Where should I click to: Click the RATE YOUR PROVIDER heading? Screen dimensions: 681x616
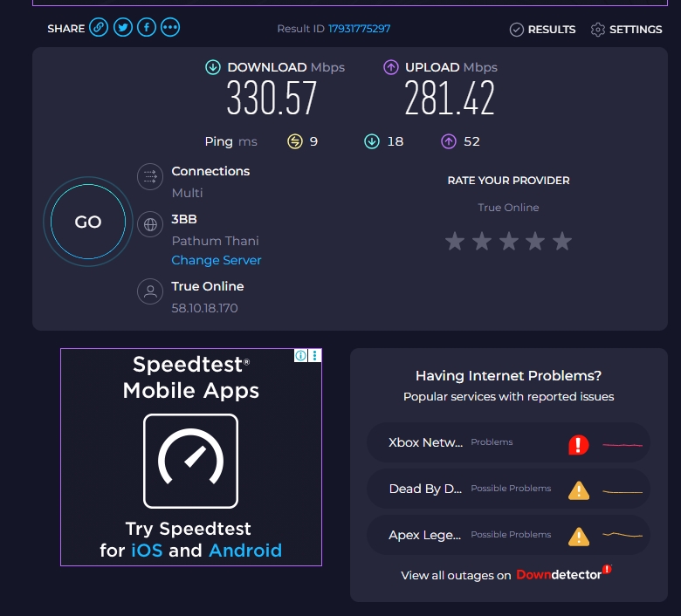(x=509, y=181)
